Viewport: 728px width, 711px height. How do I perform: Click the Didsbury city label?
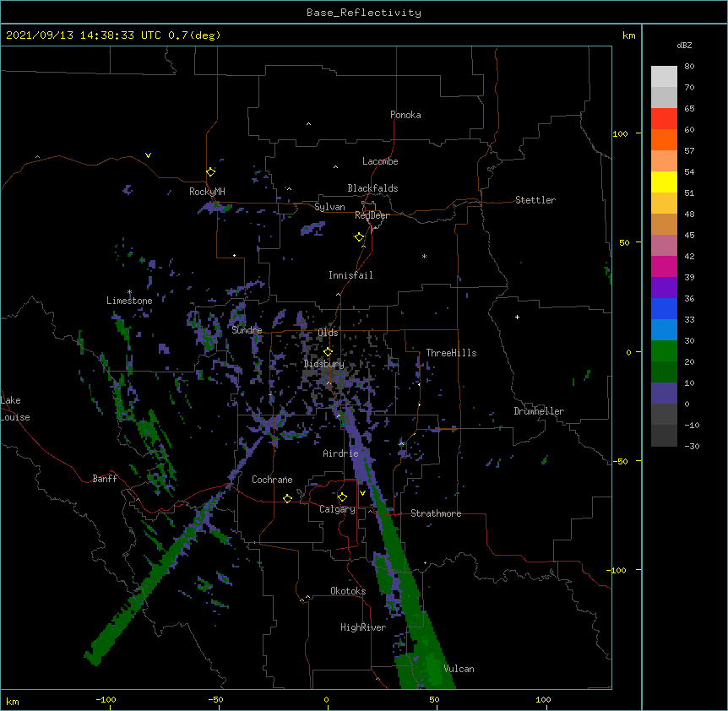tap(324, 364)
